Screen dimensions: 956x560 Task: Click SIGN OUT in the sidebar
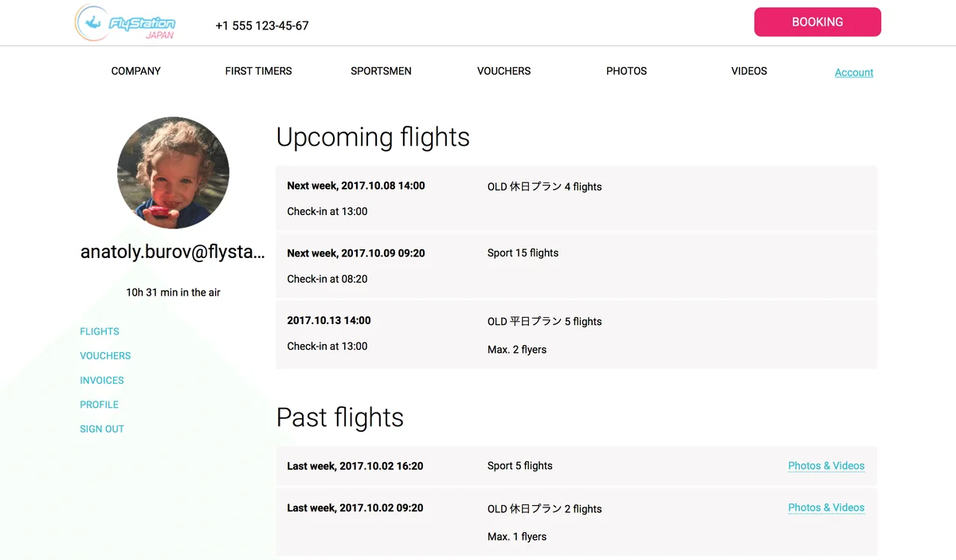pyautogui.click(x=102, y=429)
